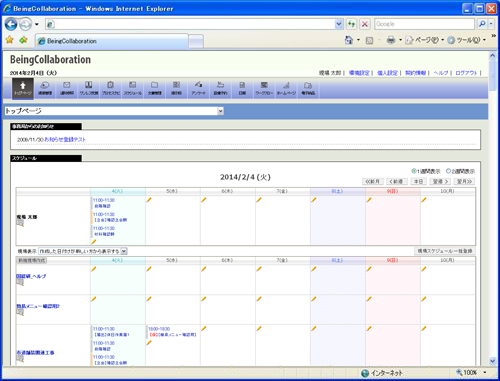
Task: Click the browser Stop (red X) icon
Action: click(365, 24)
